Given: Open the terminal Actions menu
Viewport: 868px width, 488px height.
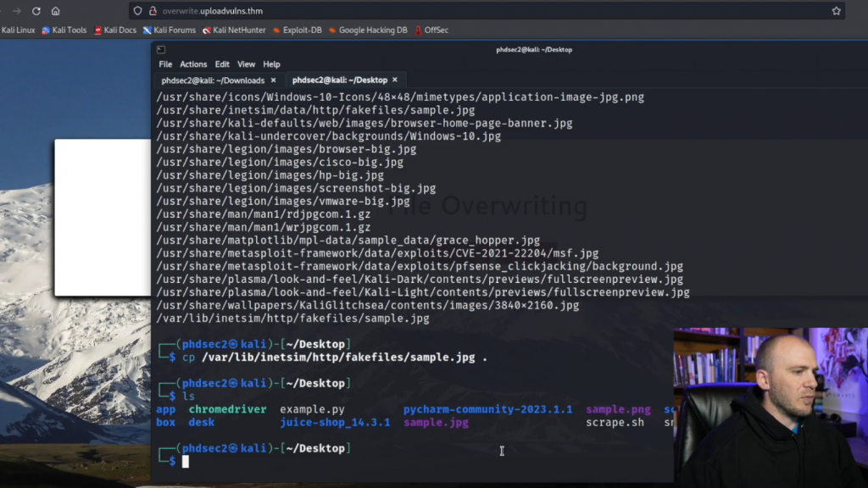Looking at the screenshot, I should [193, 64].
